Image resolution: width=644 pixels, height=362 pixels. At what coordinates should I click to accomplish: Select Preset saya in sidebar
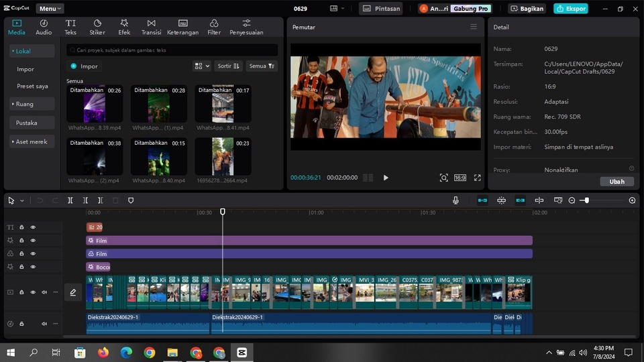pyautogui.click(x=32, y=86)
